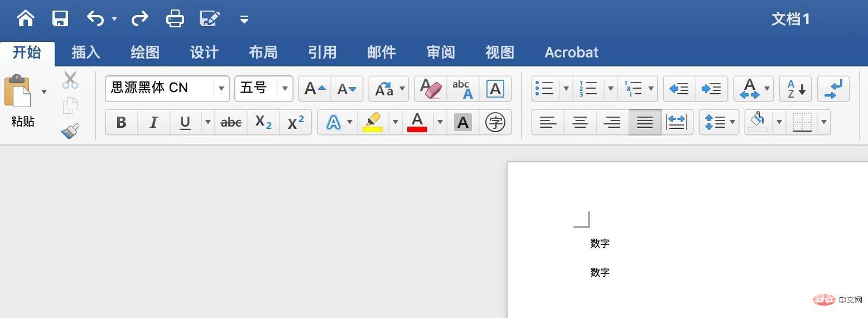Expand the line spacing dropdown arrow
This screenshot has width=868, height=318.
(732, 122)
